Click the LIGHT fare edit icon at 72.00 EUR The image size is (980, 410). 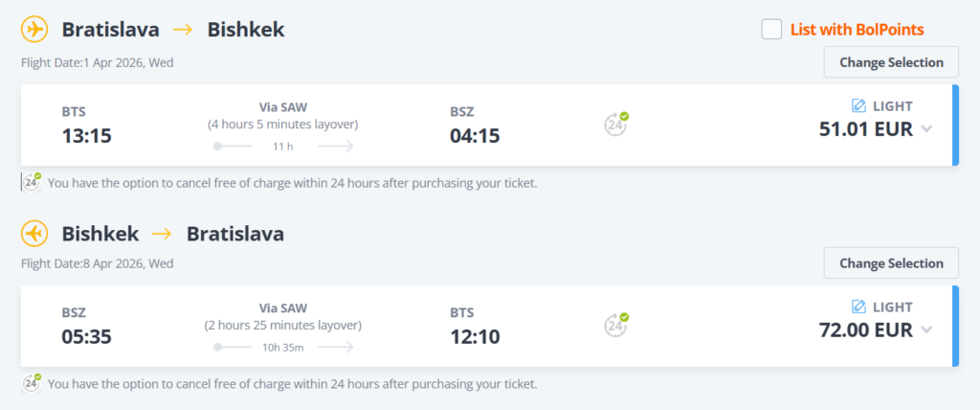click(x=858, y=307)
